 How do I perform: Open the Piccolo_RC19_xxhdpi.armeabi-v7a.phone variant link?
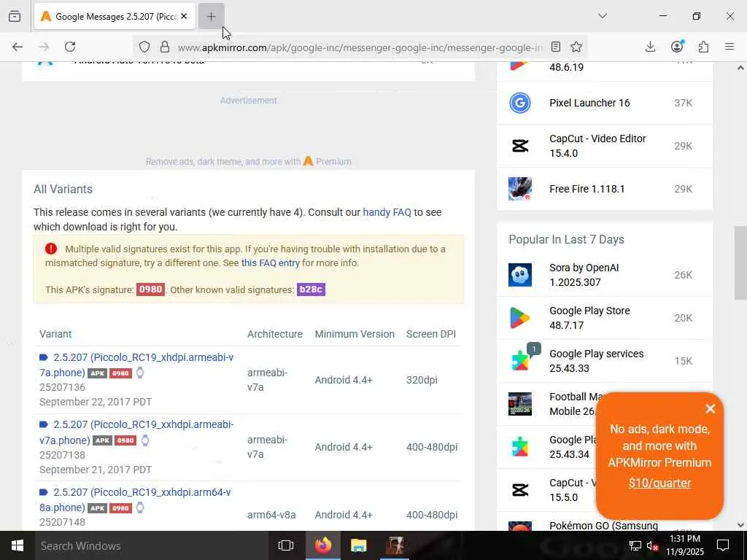(136, 432)
